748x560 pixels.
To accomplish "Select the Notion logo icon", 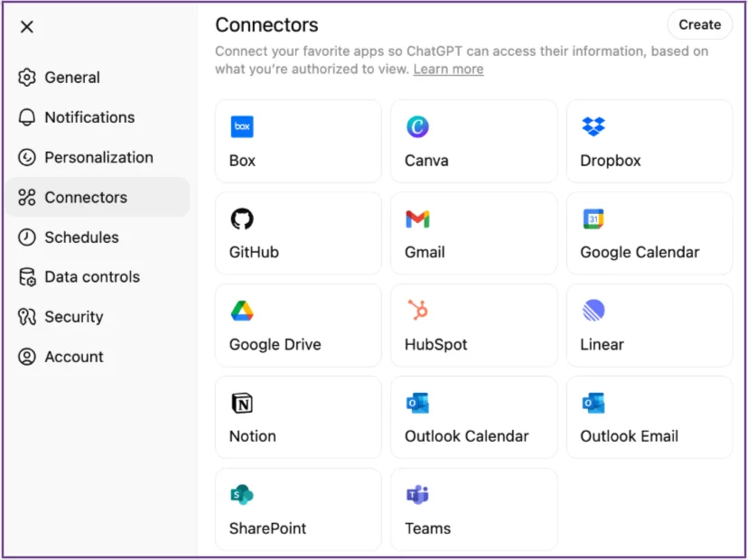I will 242,404.
